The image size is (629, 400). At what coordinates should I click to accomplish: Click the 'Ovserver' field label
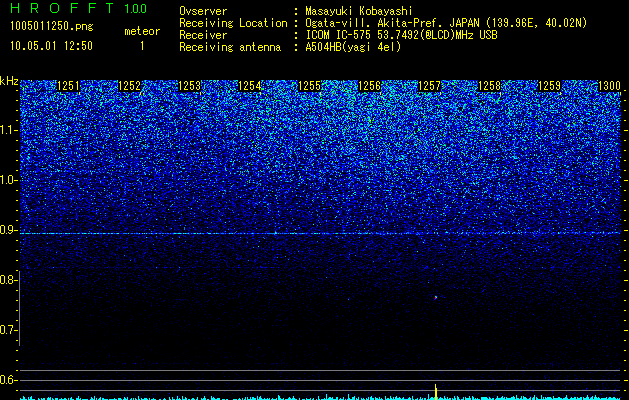tap(203, 11)
